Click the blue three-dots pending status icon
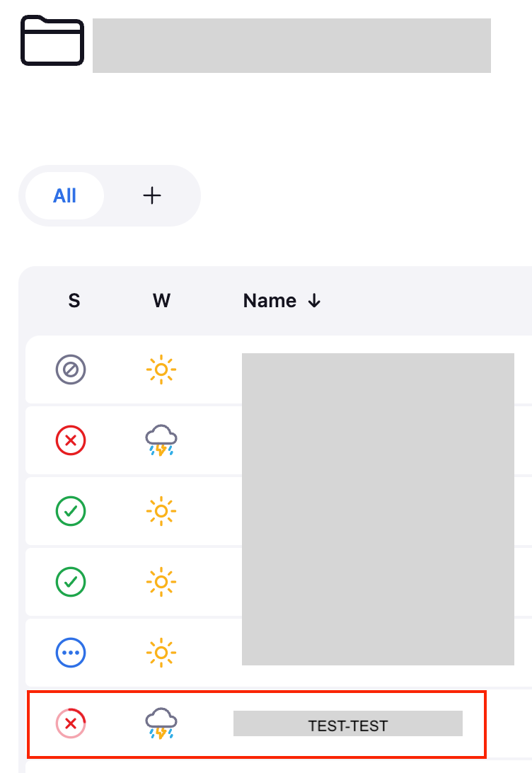 click(x=71, y=653)
